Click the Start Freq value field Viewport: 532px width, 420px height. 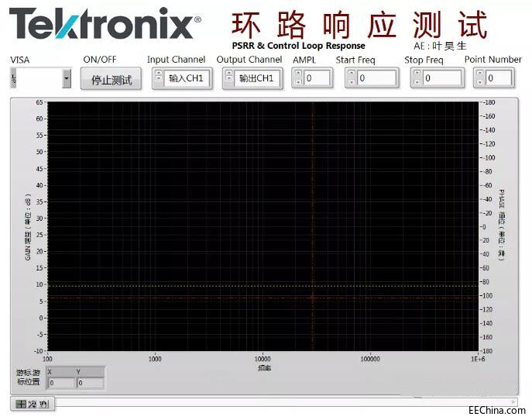pos(376,78)
